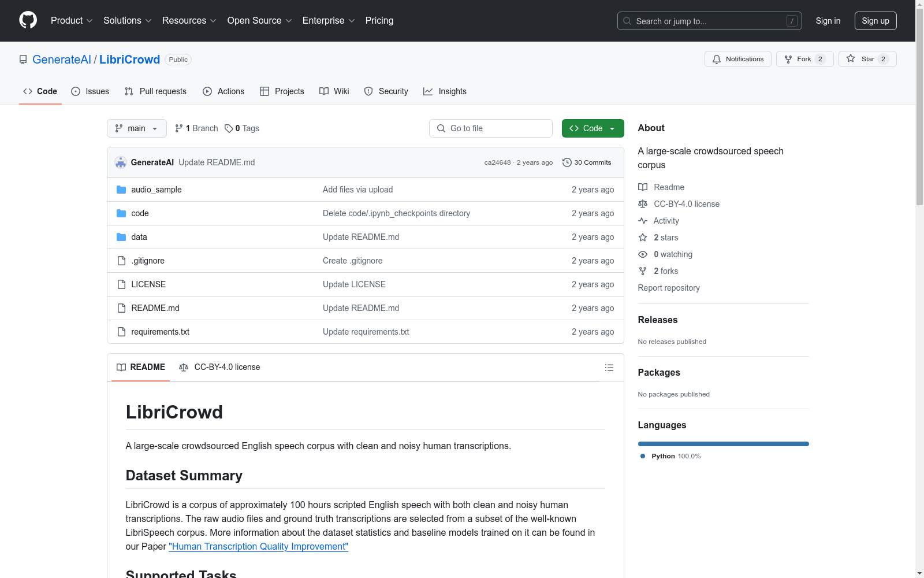Open the Releases section heading
Image resolution: width=924 pixels, height=578 pixels.
(x=658, y=320)
